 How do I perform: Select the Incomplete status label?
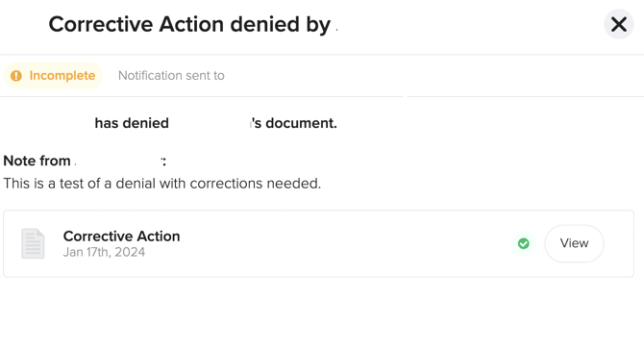(62, 76)
